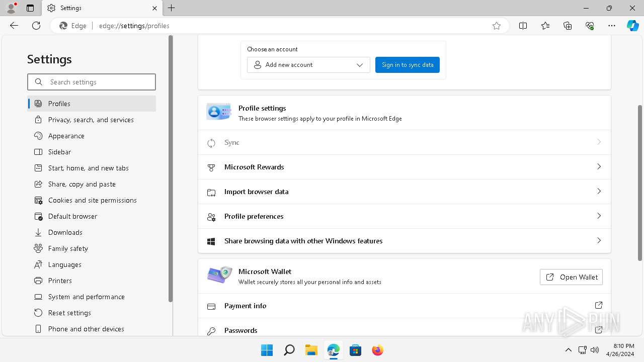This screenshot has height=362, width=644.
Task: Open System and performance settings
Action: 92,297
